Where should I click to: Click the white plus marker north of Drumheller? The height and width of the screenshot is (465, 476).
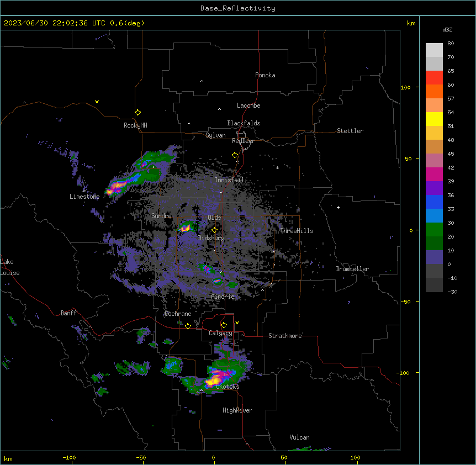pyautogui.click(x=338, y=207)
